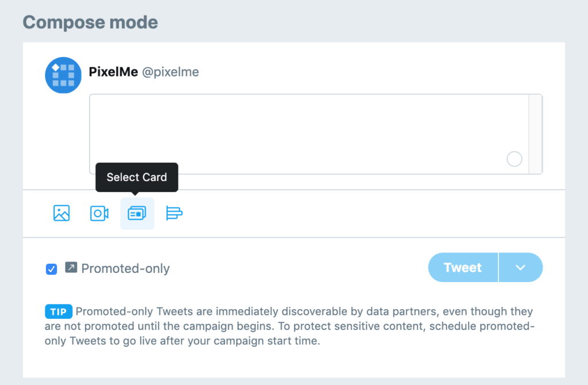The image size is (588, 385).
Task: Click the blue TIP badge
Action: point(59,312)
